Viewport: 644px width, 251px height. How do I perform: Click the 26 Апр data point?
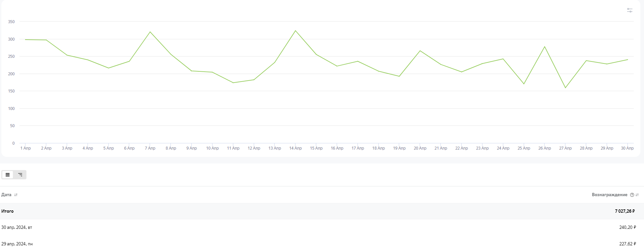click(x=545, y=47)
